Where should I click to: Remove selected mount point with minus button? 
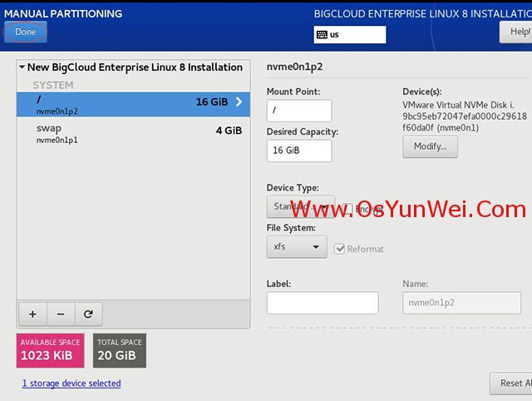pos(61,314)
